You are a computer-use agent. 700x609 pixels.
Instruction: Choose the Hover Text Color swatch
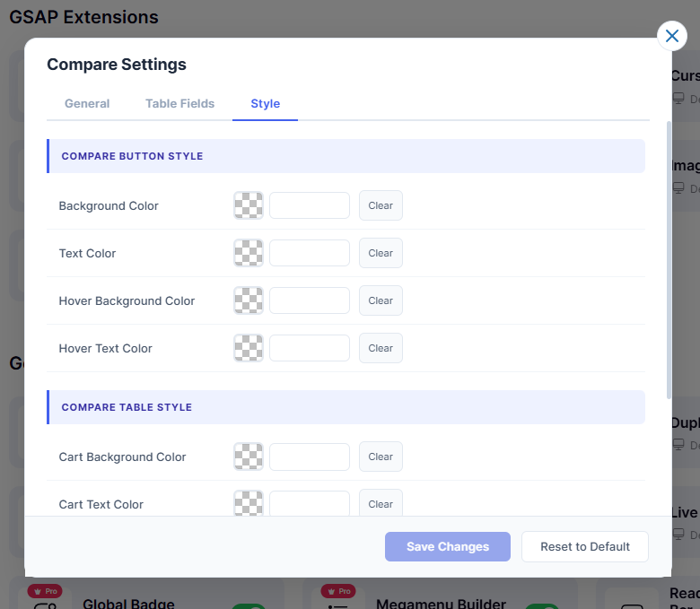249,348
